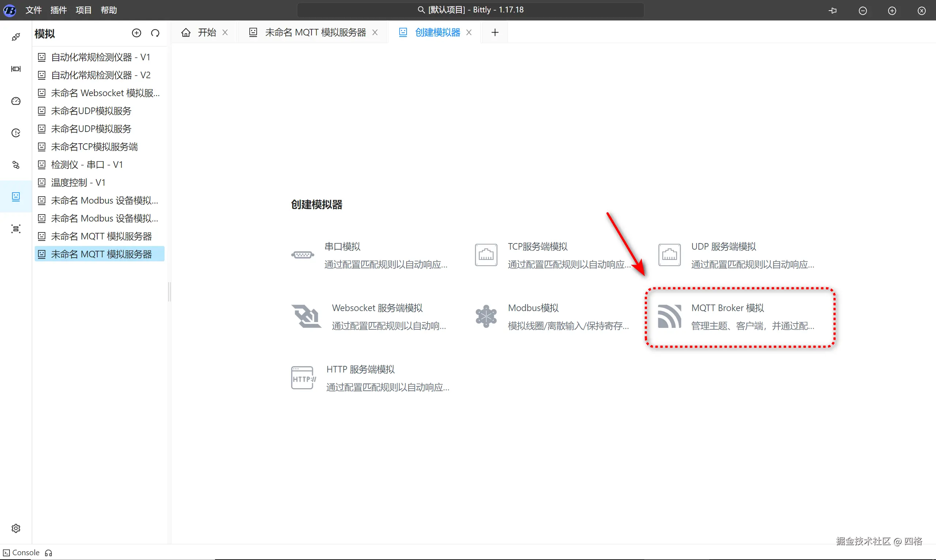Screen dimensions: 936x560
Task: Pin the window using pin icon
Action: click(833, 11)
